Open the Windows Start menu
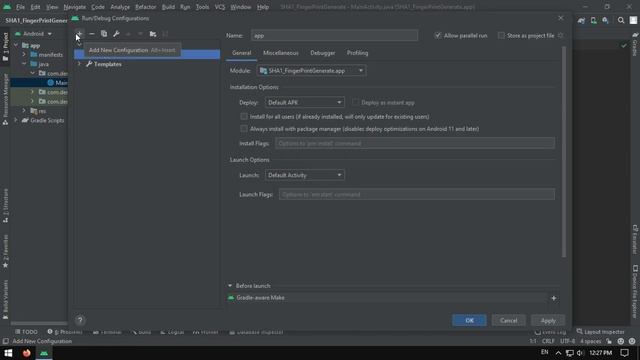Image resolution: width=640 pixels, height=360 pixels. point(8,353)
